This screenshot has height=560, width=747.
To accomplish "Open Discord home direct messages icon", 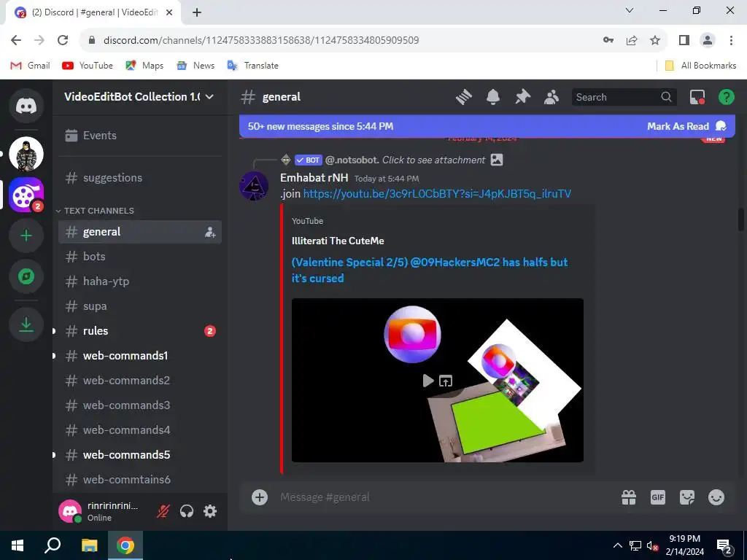I will point(26,105).
